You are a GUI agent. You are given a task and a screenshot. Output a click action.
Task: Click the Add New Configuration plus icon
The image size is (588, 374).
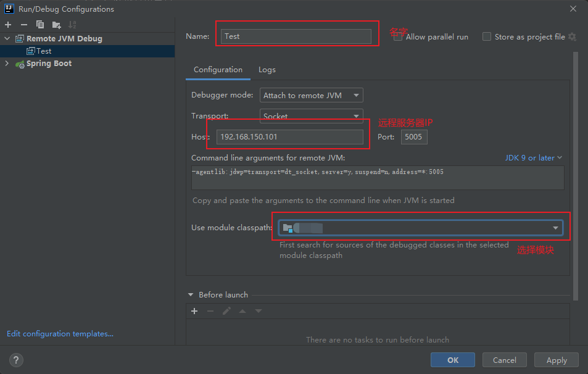(x=8, y=25)
